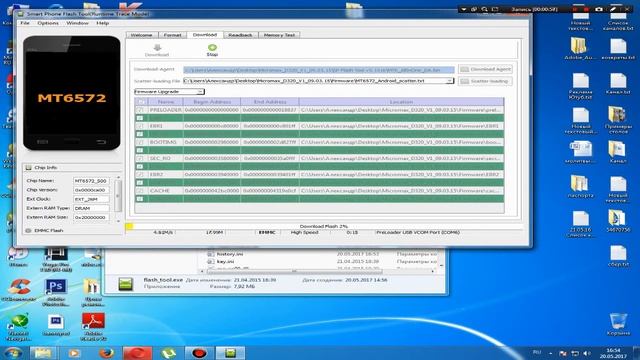Open the паспорта folder on the desktop
Image resolution: width=640 pixels, height=360 pixels.
coord(580,187)
